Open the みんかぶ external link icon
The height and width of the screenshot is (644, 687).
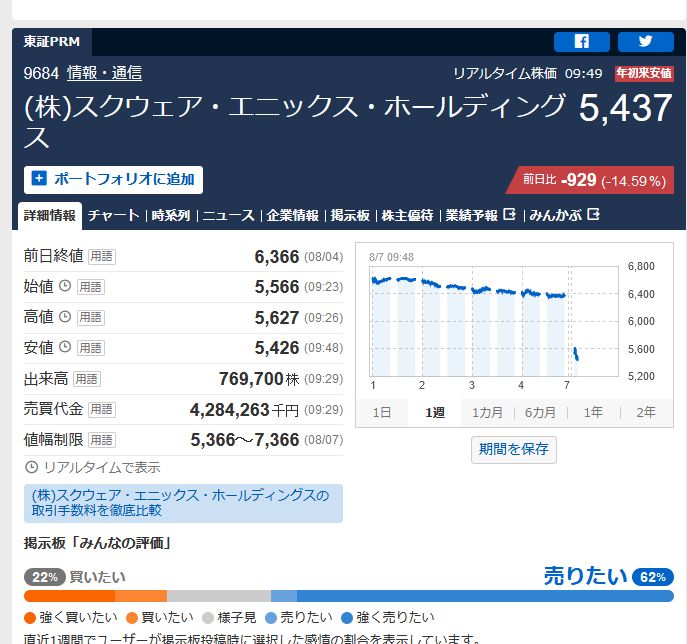[593, 214]
